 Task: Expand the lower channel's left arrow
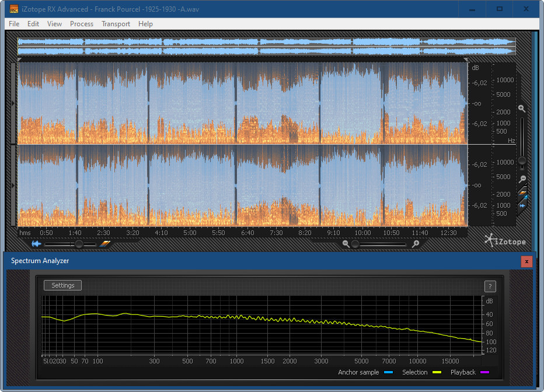coord(14,185)
